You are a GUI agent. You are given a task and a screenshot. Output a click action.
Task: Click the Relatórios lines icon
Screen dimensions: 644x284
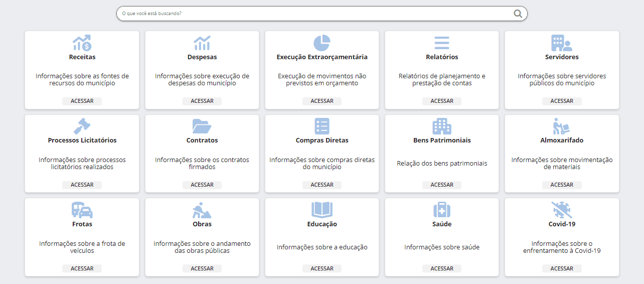coord(441,43)
